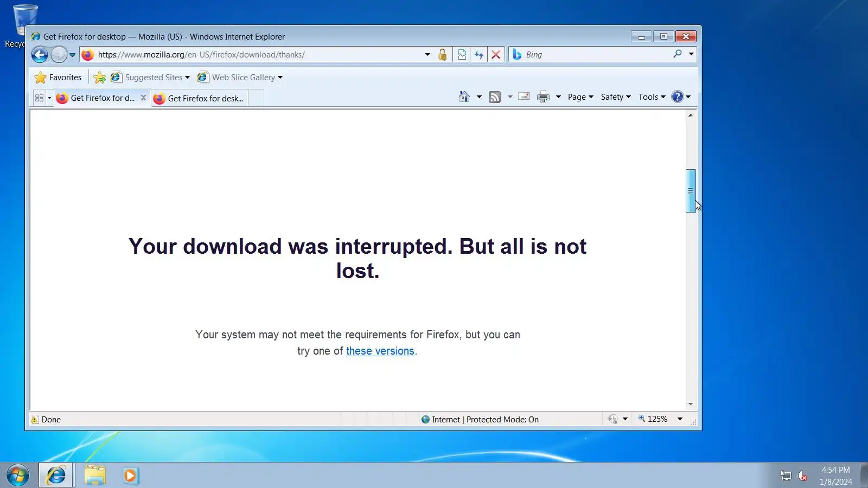Image resolution: width=868 pixels, height=488 pixels.
Task: Expand the zoom level dropdown arrow
Action: click(x=680, y=419)
